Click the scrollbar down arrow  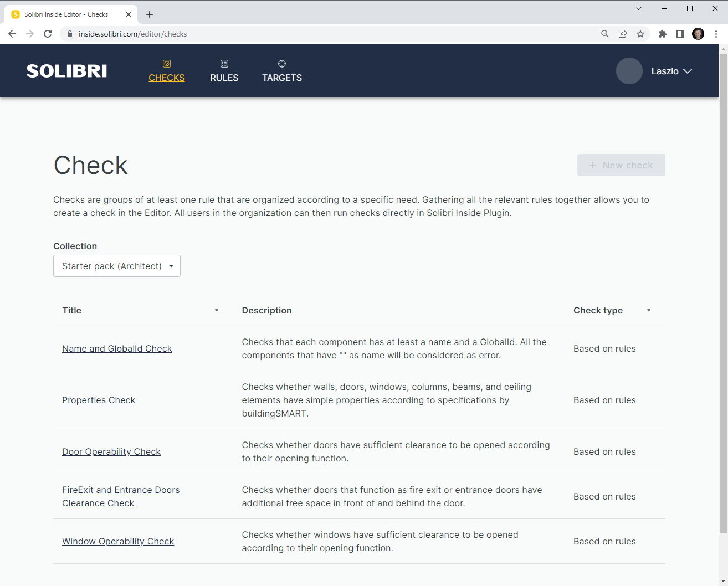723,581
